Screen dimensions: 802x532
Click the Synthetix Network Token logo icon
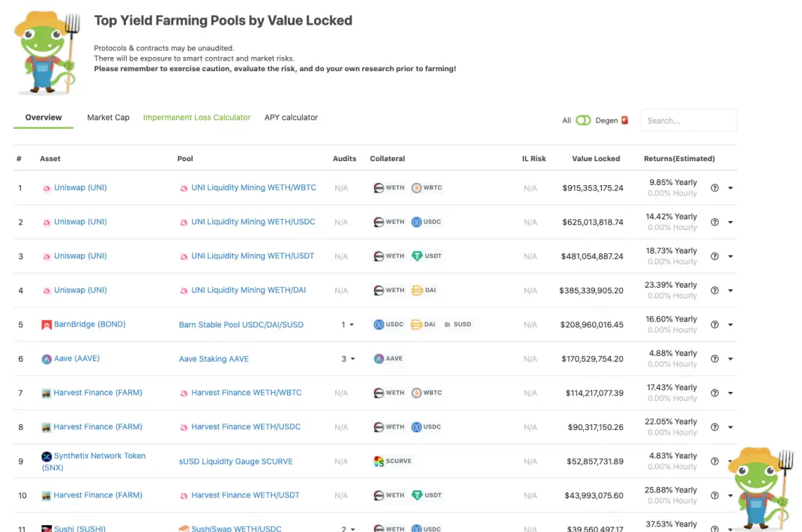pos(46,456)
